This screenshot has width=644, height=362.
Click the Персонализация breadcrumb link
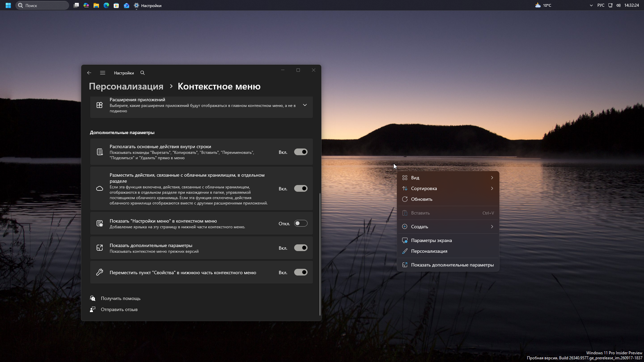tap(126, 86)
